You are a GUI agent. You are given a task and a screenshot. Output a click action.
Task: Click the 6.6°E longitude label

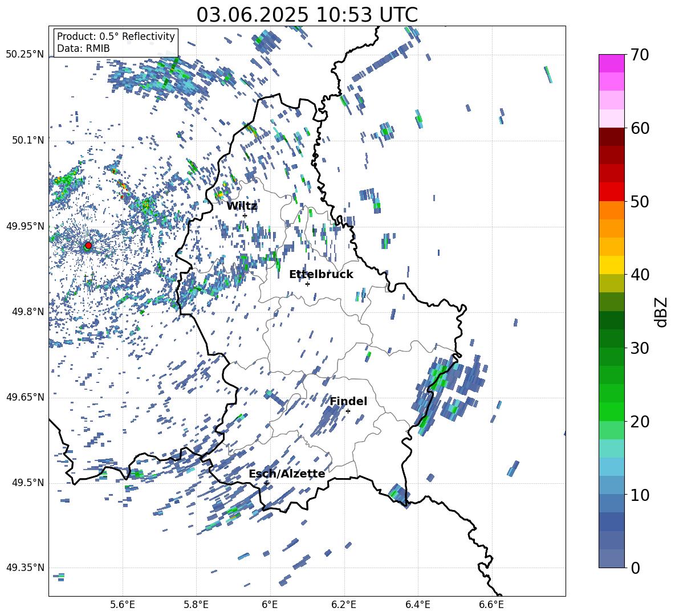pos(491,605)
